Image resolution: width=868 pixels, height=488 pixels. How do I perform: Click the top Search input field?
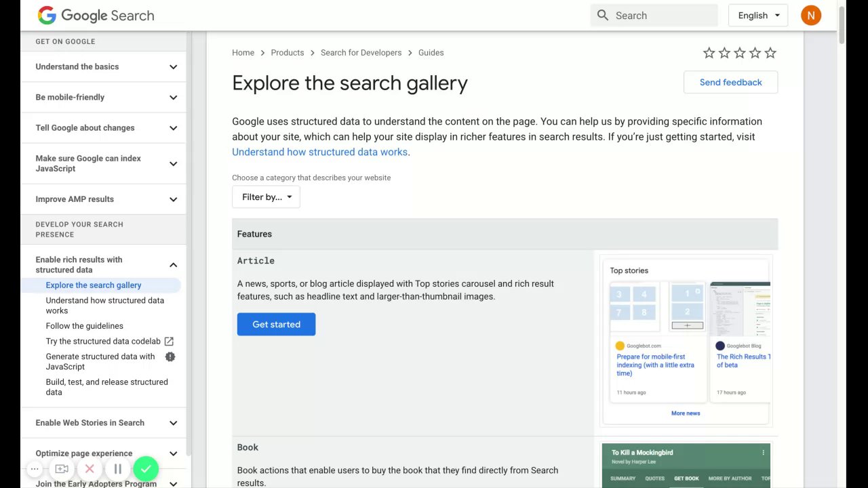pos(662,15)
